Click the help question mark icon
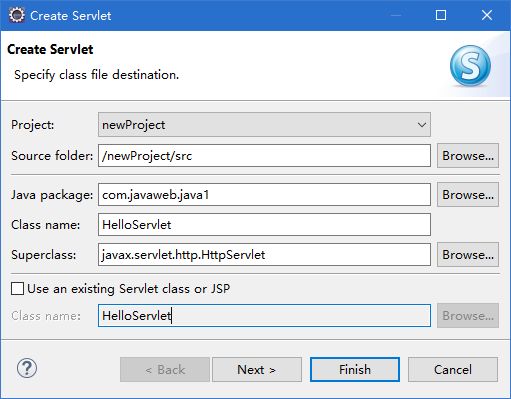This screenshot has height=399, width=511. (x=27, y=368)
